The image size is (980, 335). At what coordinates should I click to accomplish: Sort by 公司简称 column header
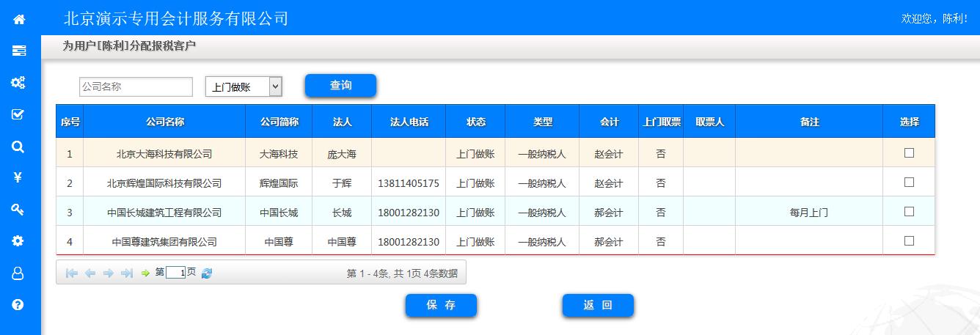pyautogui.click(x=279, y=121)
